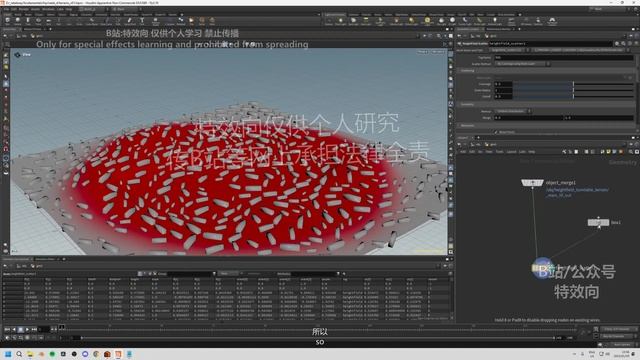Select the Tube shelf tool

(28, 20)
